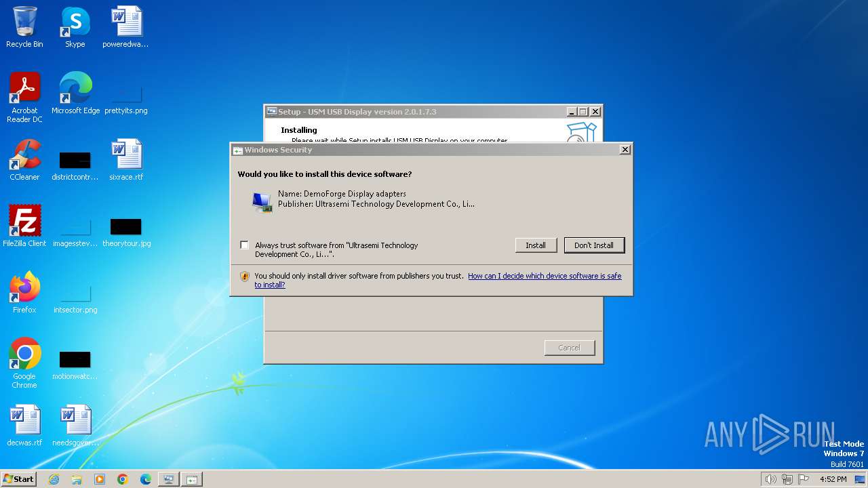Image resolution: width=868 pixels, height=488 pixels.
Task: Open the Windows Explorer taskbar icon
Action: (x=77, y=479)
